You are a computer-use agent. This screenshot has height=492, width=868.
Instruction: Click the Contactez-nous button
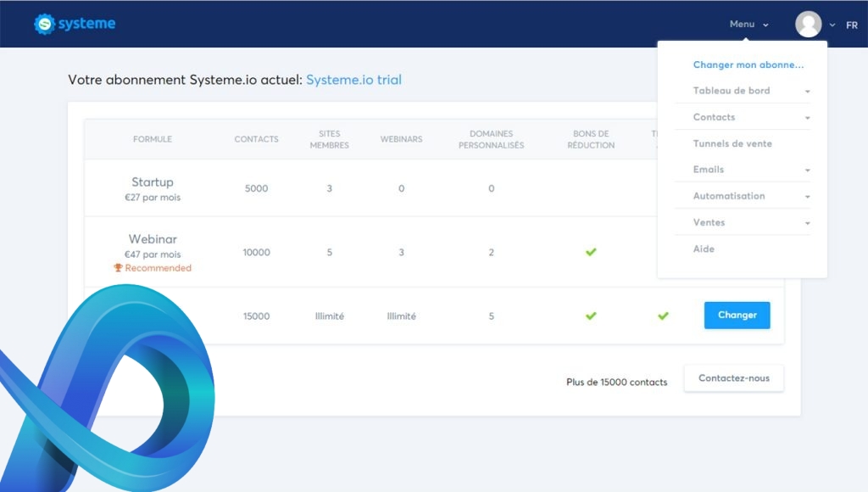pyautogui.click(x=733, y=378)
